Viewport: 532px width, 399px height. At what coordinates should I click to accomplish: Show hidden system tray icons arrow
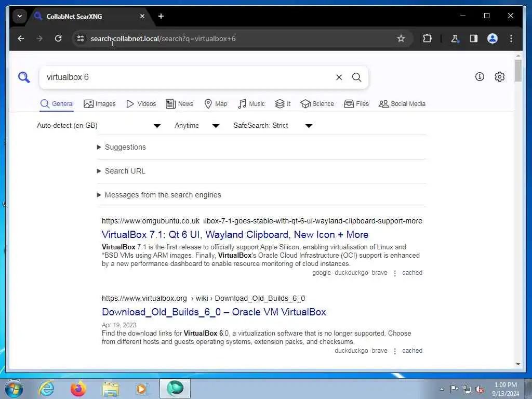(442, 389)
